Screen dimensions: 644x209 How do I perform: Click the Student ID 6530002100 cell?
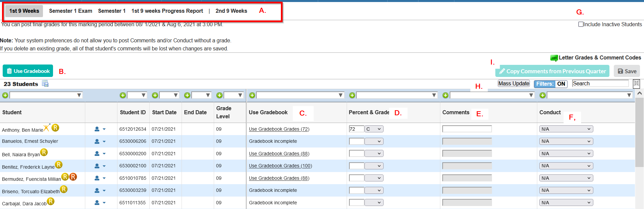133,166
